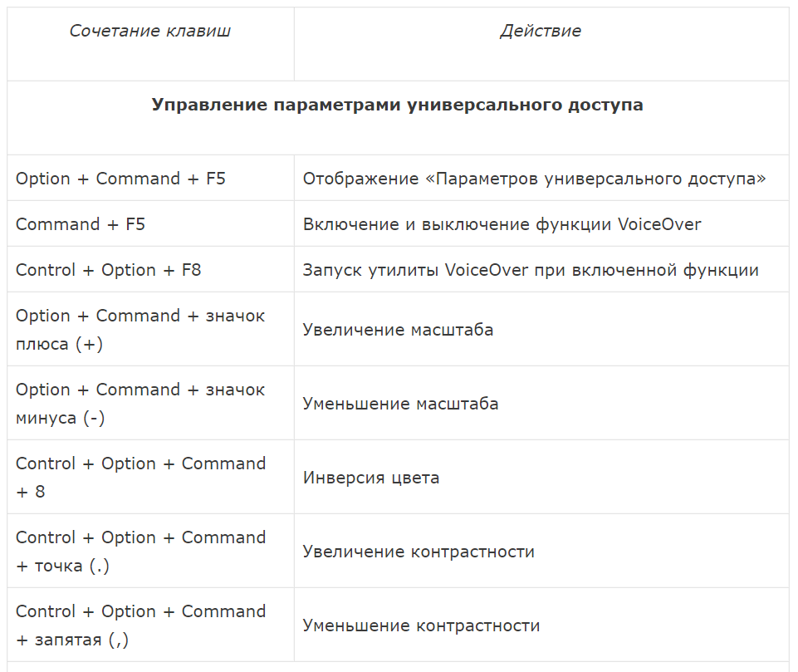The height and width of the screenshot is (672, 798).
Task: Click the 'Управление параметрами универсального доступа' section heading
Action: 397,105
